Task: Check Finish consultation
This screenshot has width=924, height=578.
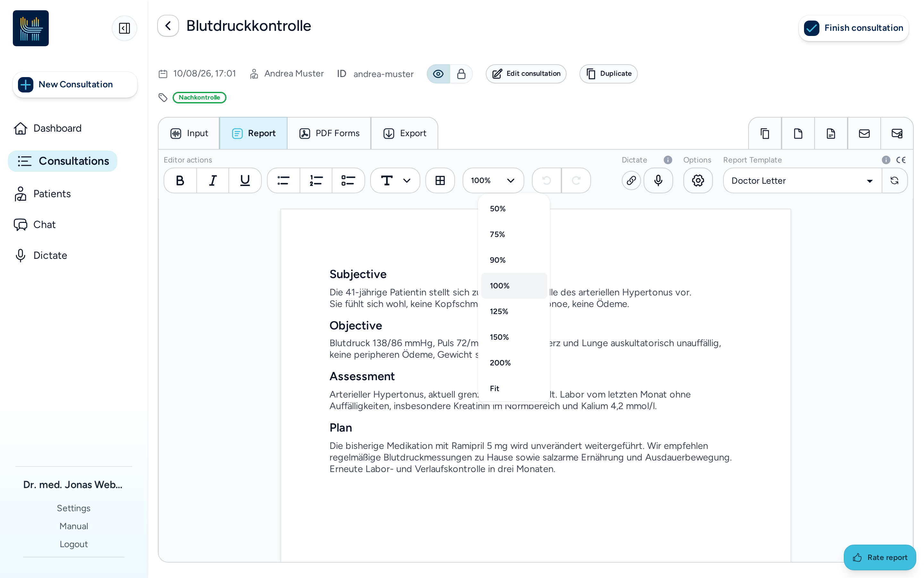Action: tap(853, 28)
